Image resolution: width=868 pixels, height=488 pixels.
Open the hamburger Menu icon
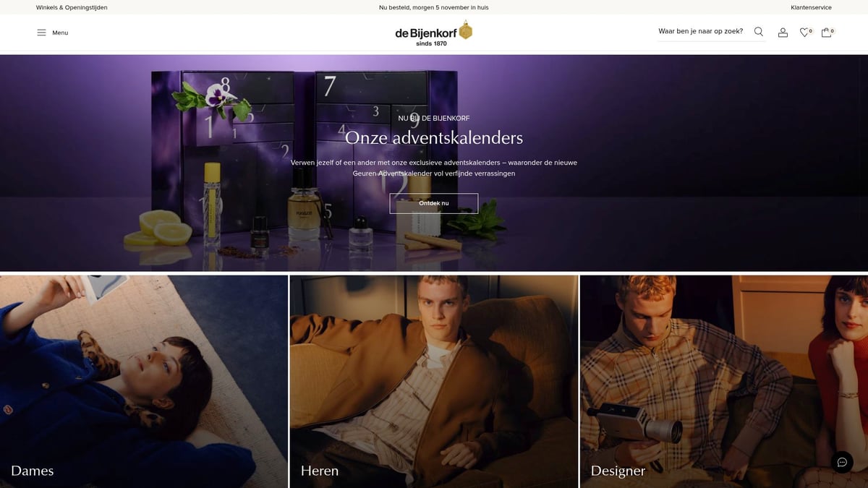tap(41, 33)
